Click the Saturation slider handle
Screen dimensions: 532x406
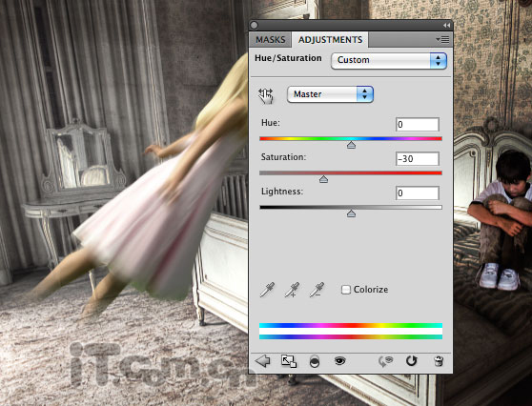(323, 179)
